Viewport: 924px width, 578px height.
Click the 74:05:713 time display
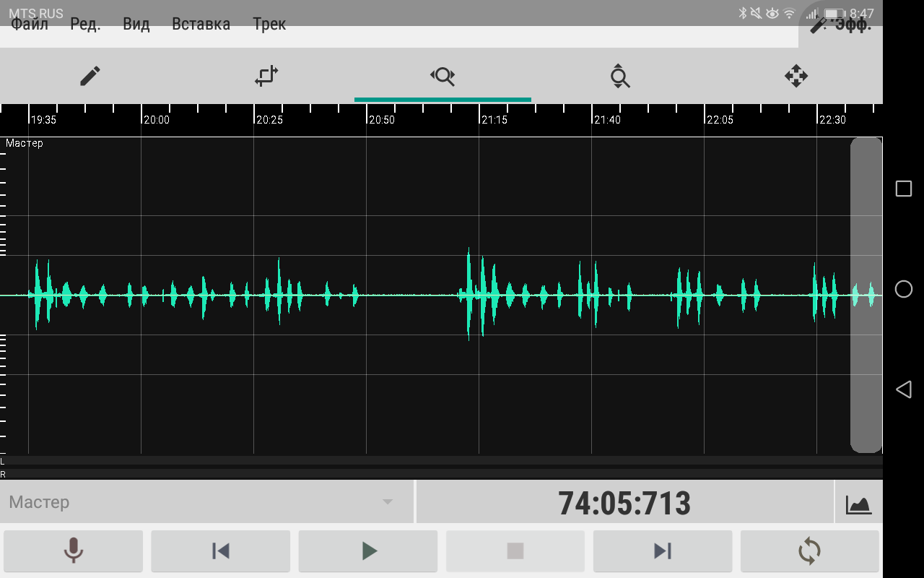(625, 503)
